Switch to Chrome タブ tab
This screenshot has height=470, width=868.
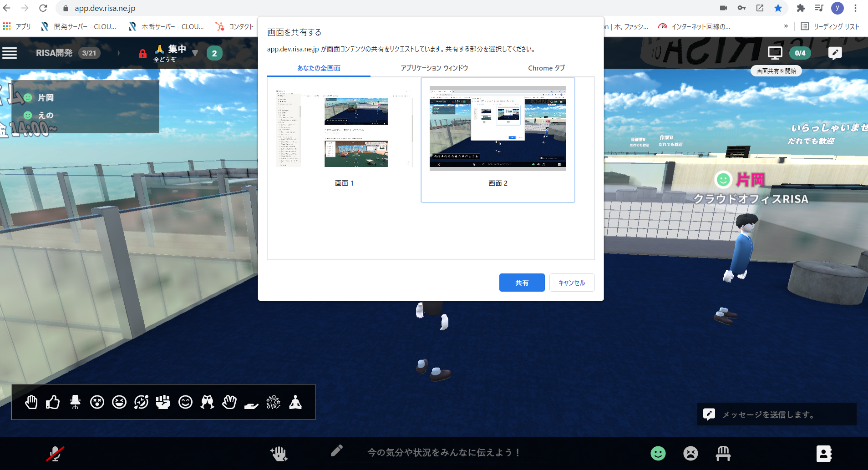click(546, 68)
